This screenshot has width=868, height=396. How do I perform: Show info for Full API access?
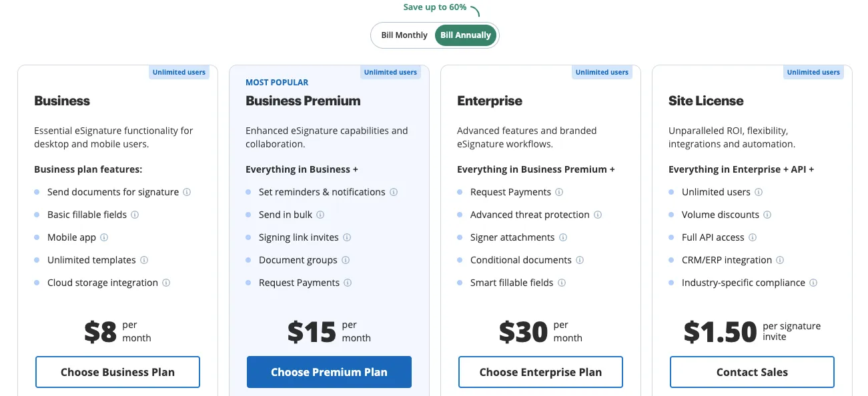click(x=753, y=237)
